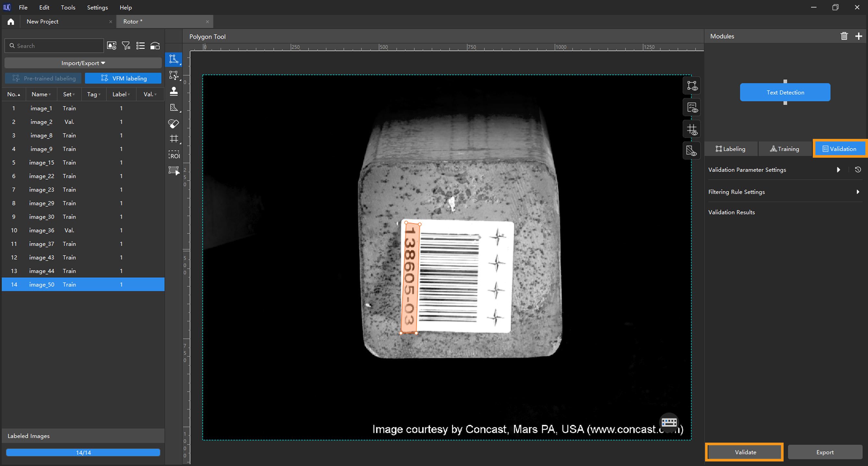
Task: Toggle label visibility eye icon
Action: pos(691,86)
